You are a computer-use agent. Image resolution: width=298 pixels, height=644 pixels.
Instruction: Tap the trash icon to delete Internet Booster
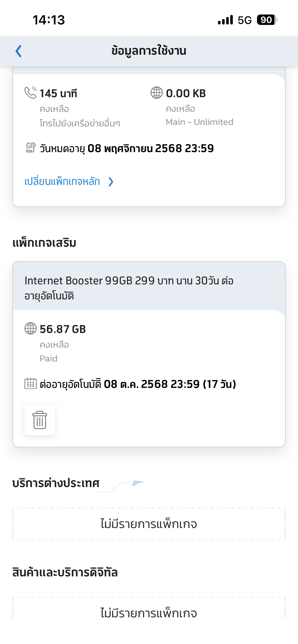coord(40,420)
